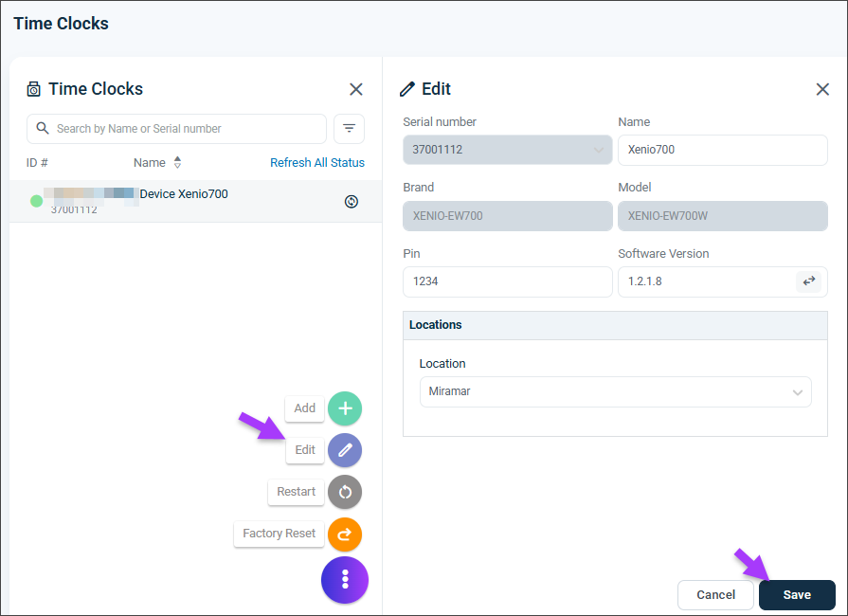Click the Edit label button
848x616 pixels.
click(305, 450)
